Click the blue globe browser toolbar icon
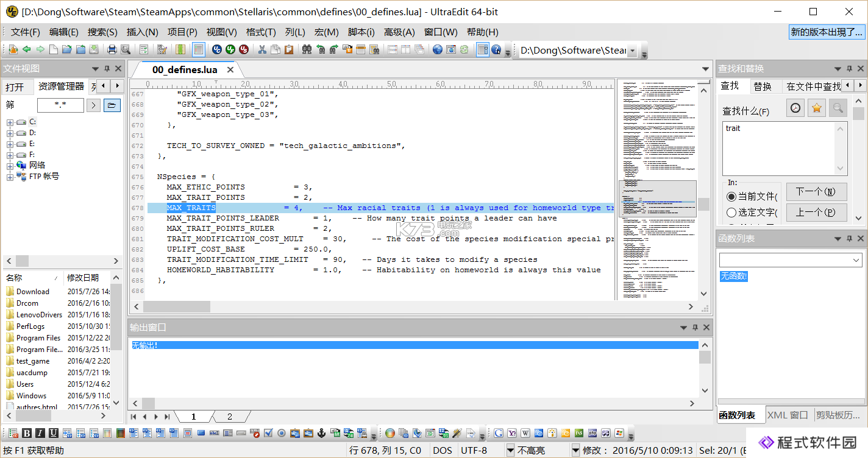The width and height of the screenshot is (868, 458). pos(438,50)
